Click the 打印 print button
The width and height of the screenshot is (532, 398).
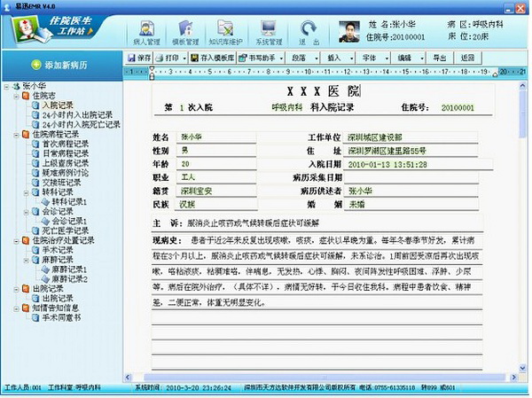point(168,58)
